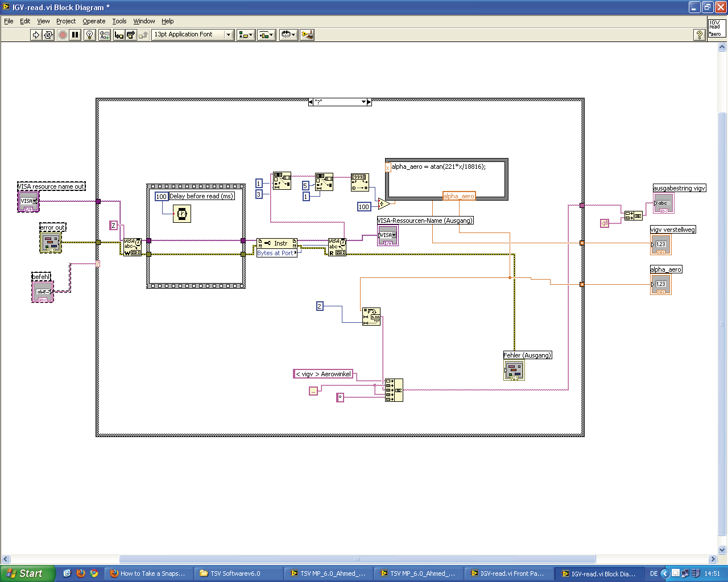The height and width of the screenshot is (582, 728).
Task: Click vertical scrollbar down arrow
Action: coord(723,550)
